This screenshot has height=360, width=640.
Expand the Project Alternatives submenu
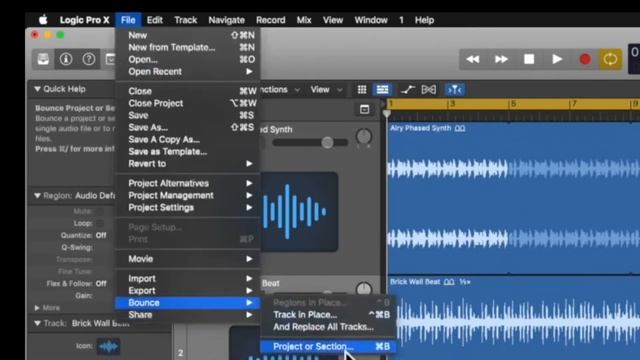(188, 183)
